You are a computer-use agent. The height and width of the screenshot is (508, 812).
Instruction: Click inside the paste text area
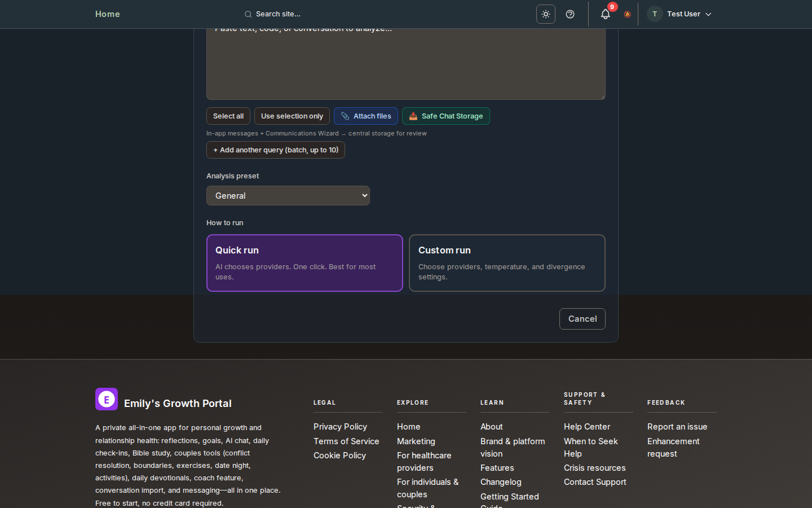[405, 65]
